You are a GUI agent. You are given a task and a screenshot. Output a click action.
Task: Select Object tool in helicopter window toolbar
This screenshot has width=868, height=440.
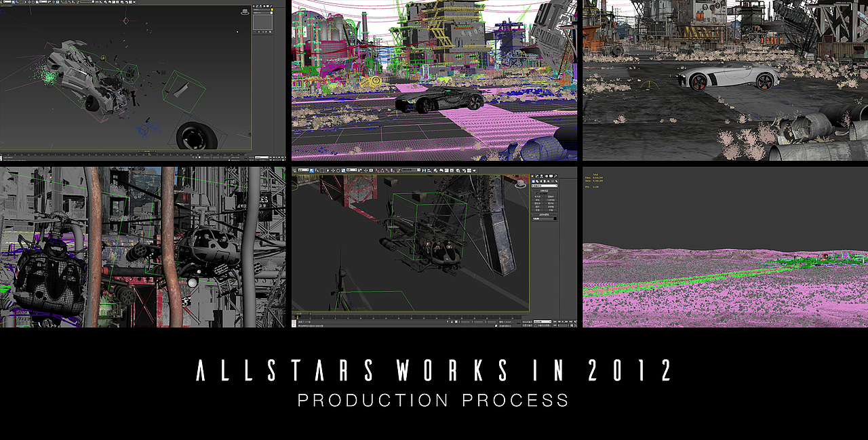(312, 170)
